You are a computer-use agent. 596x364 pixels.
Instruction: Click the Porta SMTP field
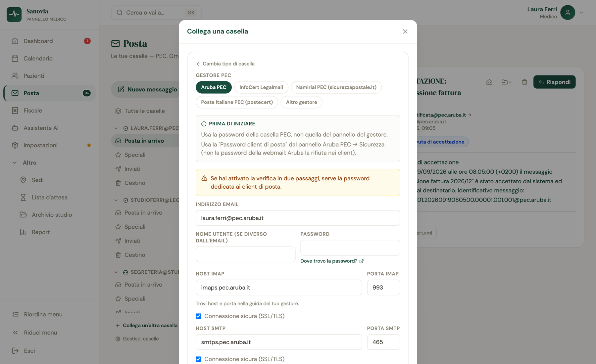tap(383, 342)
